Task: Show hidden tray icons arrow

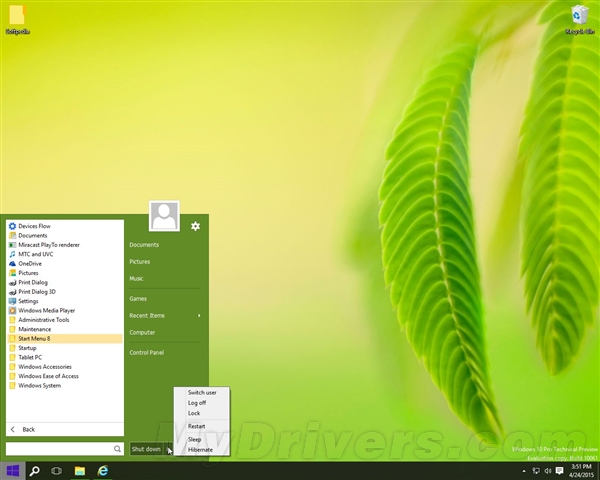Action: click(524, 471)
